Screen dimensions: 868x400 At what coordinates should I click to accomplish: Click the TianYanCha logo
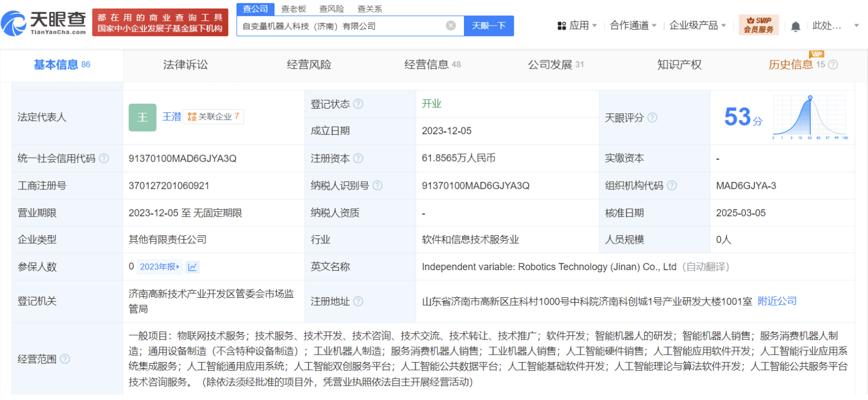tap(44, 23)
